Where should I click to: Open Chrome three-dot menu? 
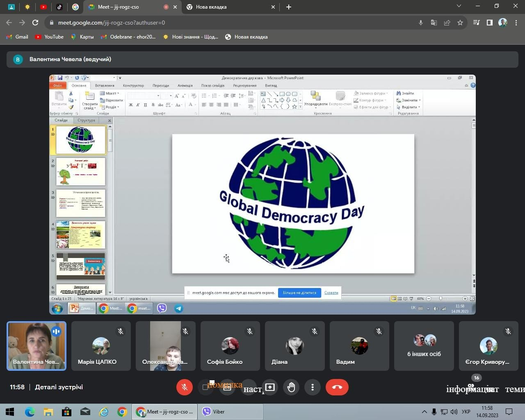[x=516, y=23]
